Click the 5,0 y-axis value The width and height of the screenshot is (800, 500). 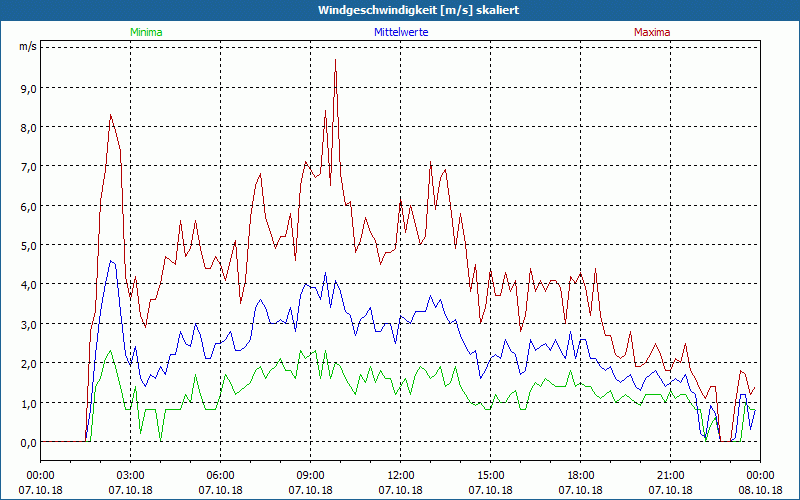coord(29,246)
